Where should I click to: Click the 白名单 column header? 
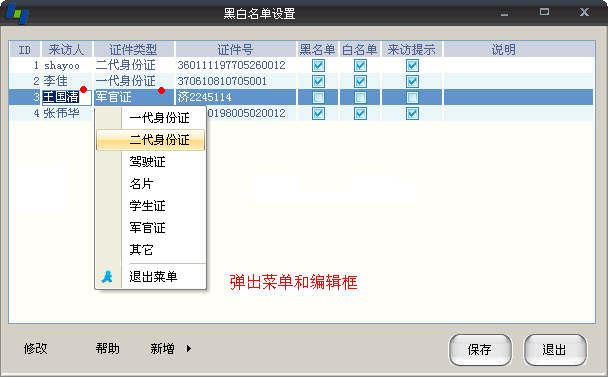(x=360, y=49)
